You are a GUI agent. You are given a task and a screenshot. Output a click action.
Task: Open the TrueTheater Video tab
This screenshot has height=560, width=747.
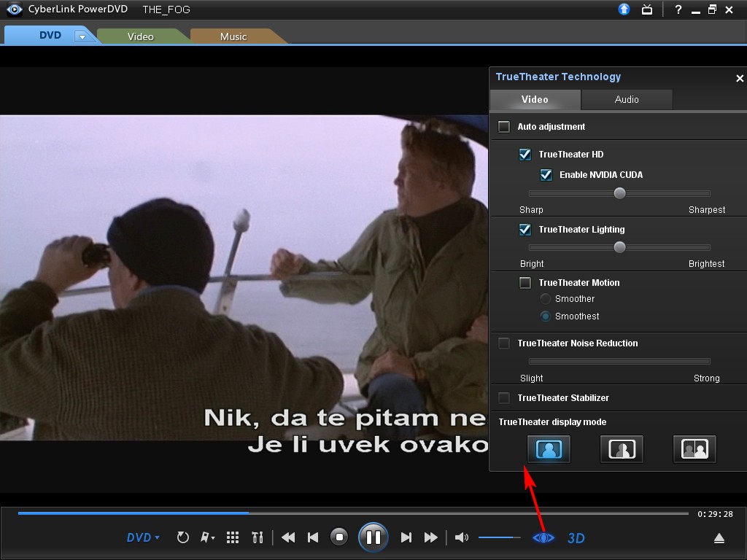[x=535, y=99]
